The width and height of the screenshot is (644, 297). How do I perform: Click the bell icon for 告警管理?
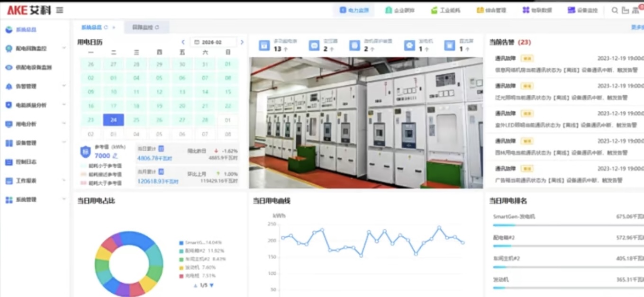click(x=9, y=86)
